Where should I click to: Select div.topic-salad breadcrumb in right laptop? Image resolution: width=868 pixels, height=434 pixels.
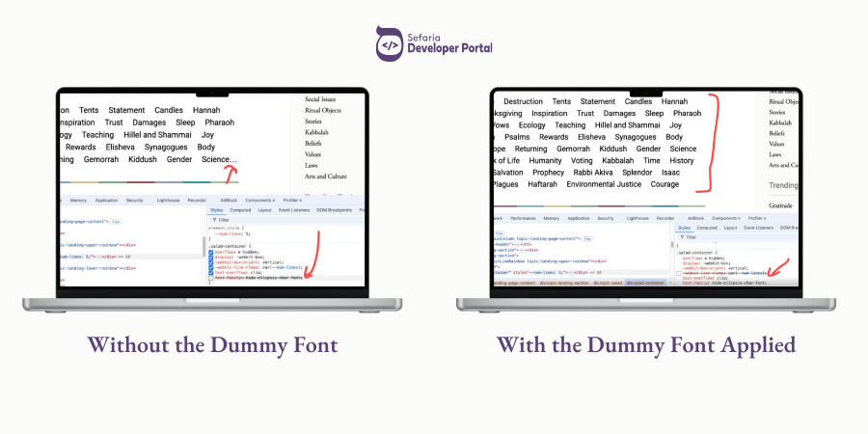(608, 283)
